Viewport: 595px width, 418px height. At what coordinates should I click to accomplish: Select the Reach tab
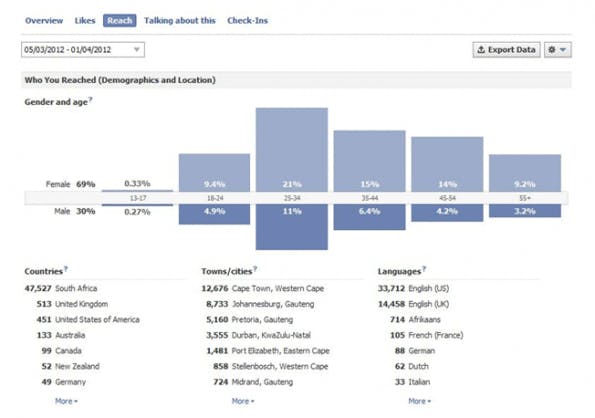[x=120, y=20]
